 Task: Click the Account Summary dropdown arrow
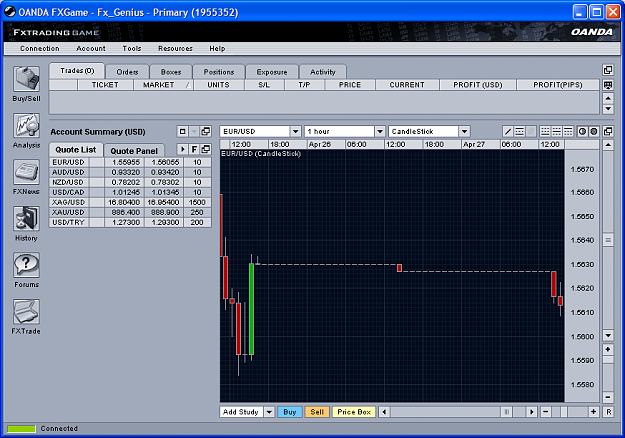194,132
